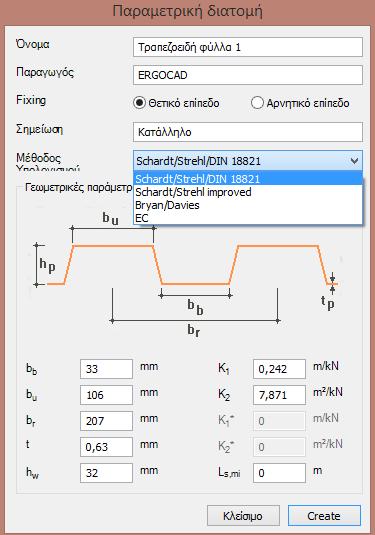Click the Όνομα label
This screenshot has height=535, width=375.
32,44
